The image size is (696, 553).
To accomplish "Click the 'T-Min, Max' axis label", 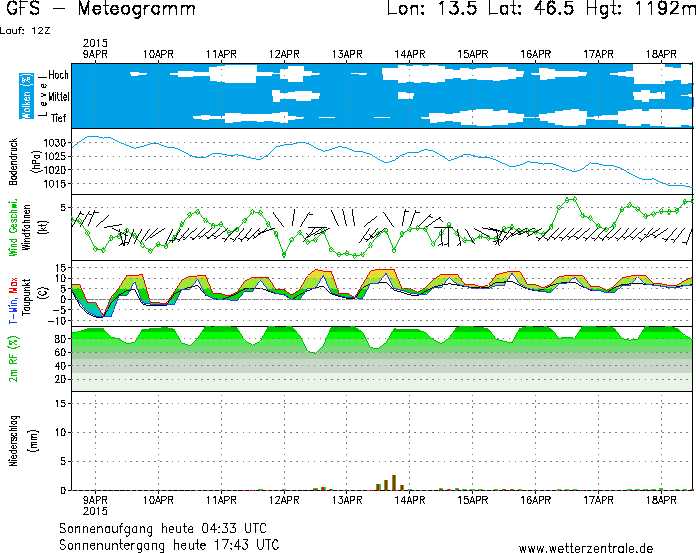I will [13, 300].
